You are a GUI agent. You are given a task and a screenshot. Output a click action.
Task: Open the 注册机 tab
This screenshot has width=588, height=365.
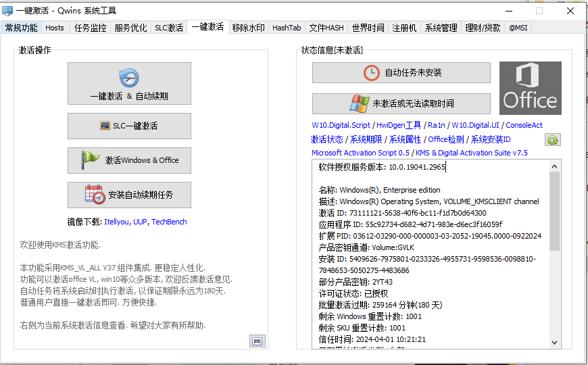coord(404,28)
